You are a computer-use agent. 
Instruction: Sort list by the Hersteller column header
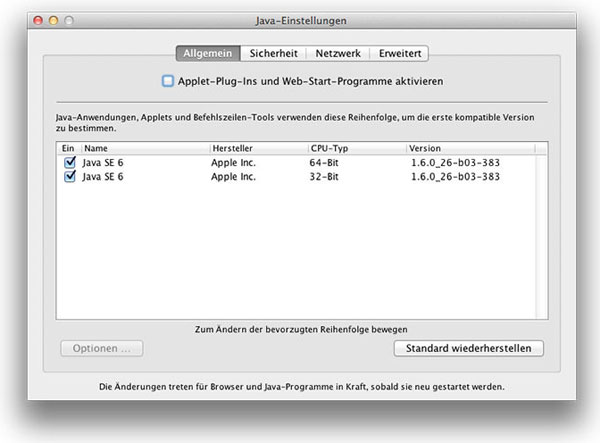(x=255, y=147)
